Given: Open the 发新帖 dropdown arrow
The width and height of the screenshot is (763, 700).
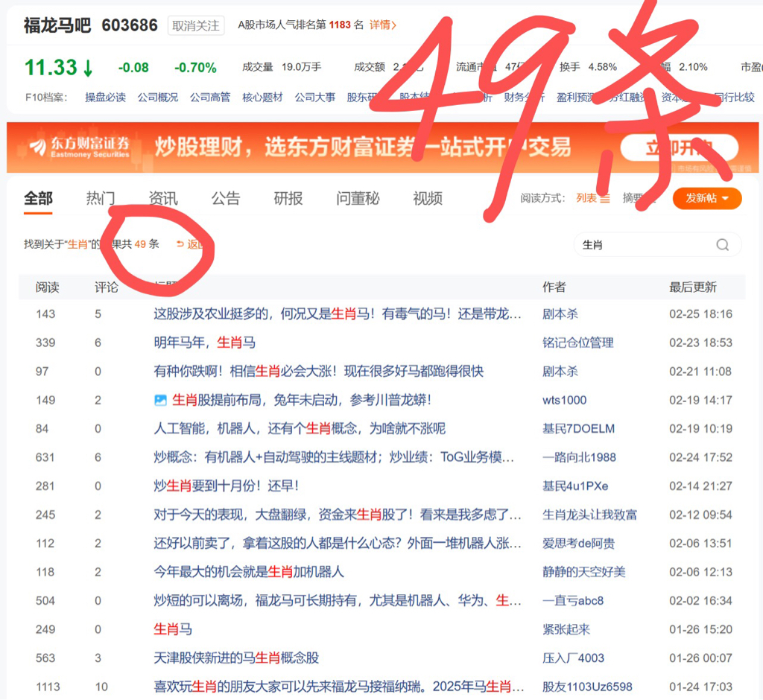Looking at the screenshot, I should (x=726, y=199).
